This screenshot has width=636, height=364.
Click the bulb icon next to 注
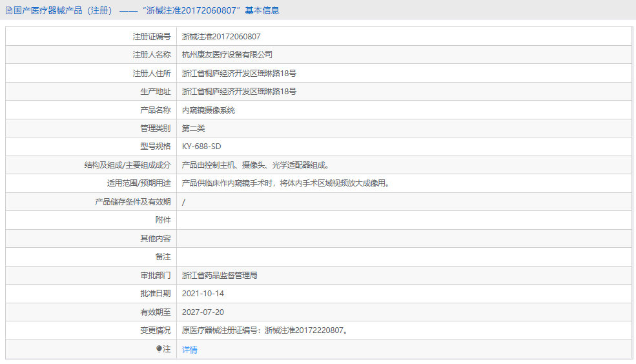(x=159, y=349)
